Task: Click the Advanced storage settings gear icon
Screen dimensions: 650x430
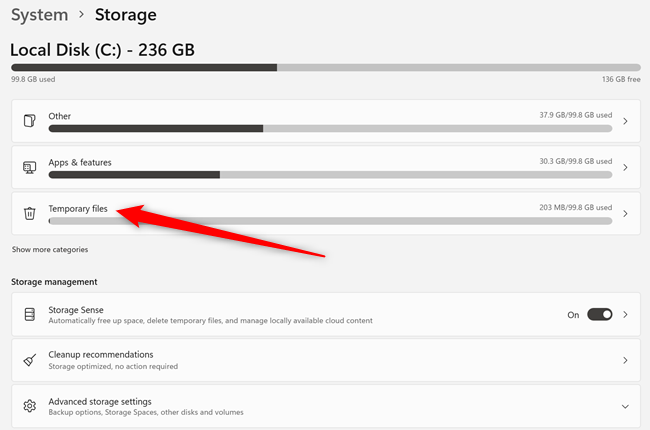Action: click(30, 406)
